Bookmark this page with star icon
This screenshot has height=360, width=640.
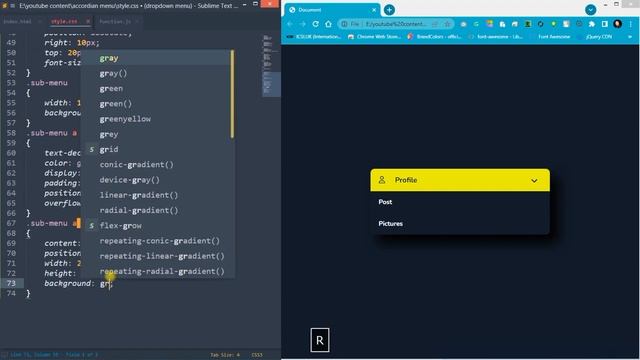[447, 24]
